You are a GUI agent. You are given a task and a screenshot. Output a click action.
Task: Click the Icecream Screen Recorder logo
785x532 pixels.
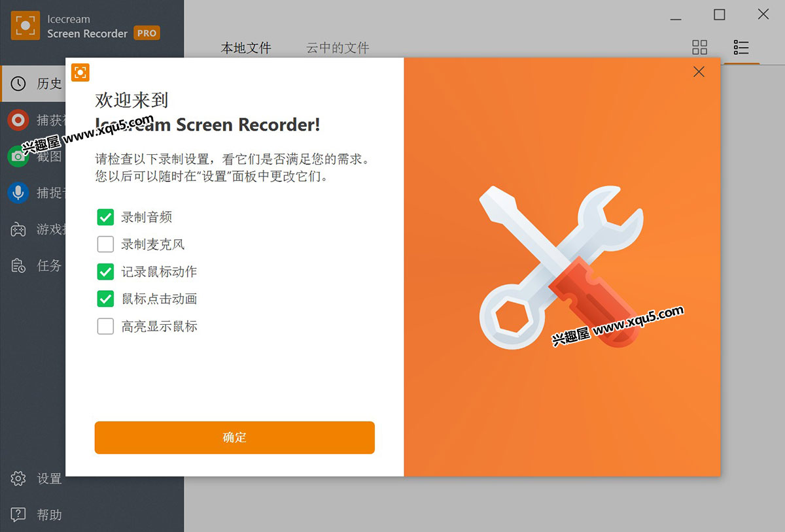pos(26,26)
